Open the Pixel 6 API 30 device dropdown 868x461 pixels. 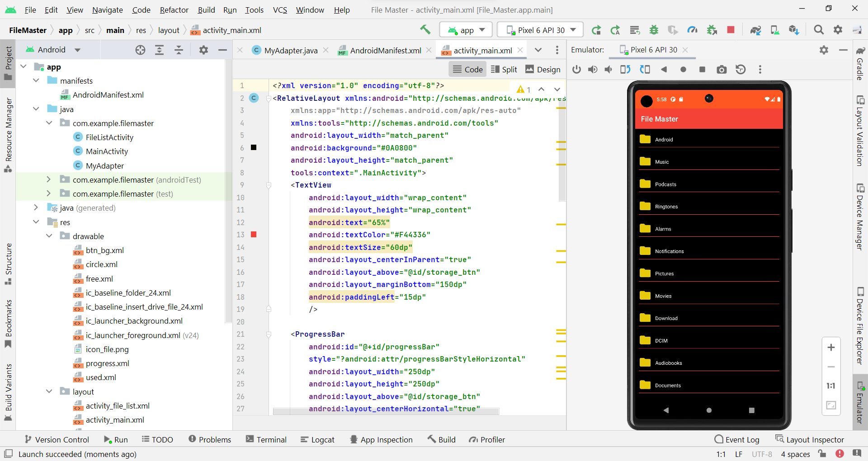point(540,30)
